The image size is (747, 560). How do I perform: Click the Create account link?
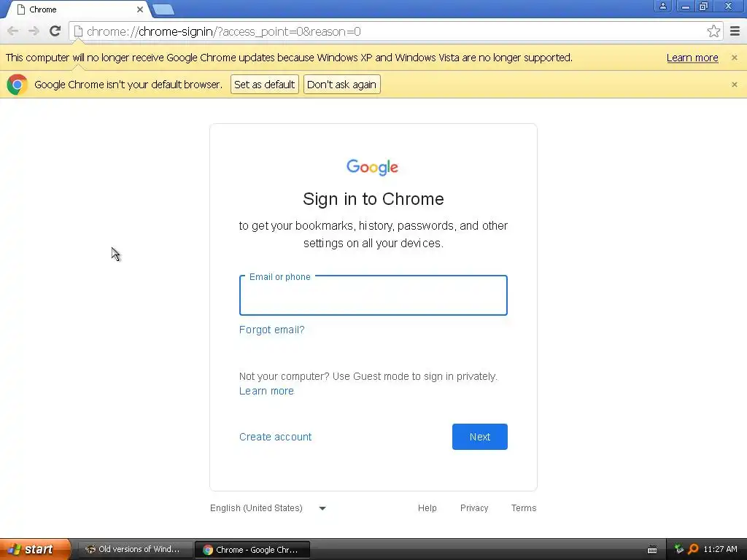click(x=275, y=437)
